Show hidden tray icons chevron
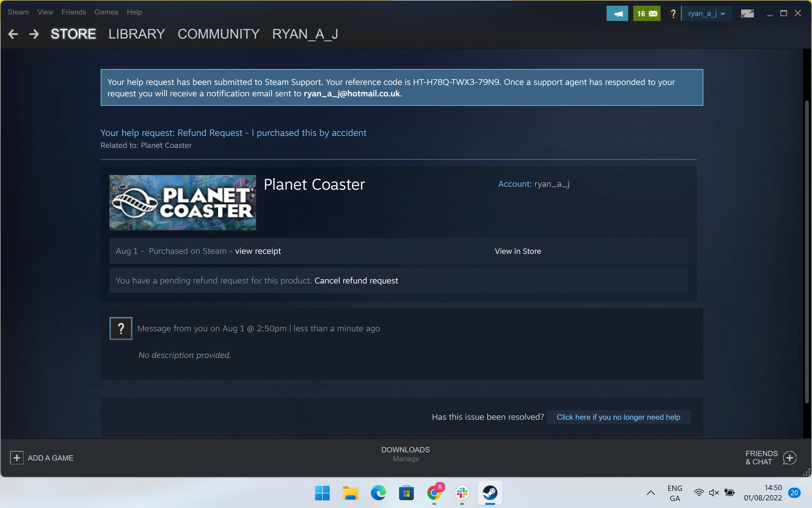812x508 pixels. (x=651, y=493)
